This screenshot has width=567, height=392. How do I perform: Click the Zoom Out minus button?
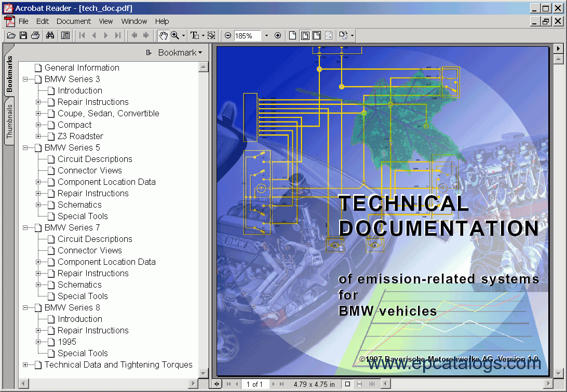click(228, 35)
